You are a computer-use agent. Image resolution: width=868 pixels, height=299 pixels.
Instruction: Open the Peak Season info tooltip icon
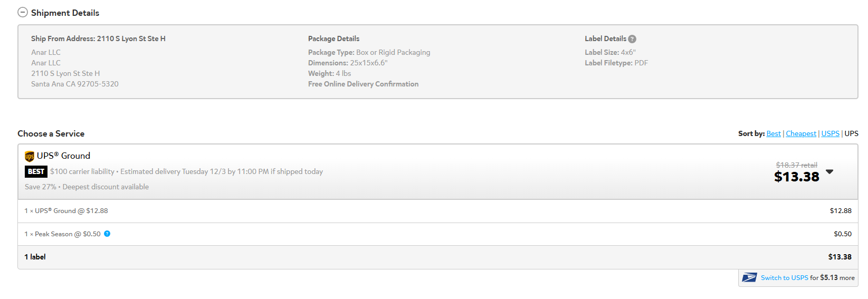pyautogui.click(x=107, y=234)
